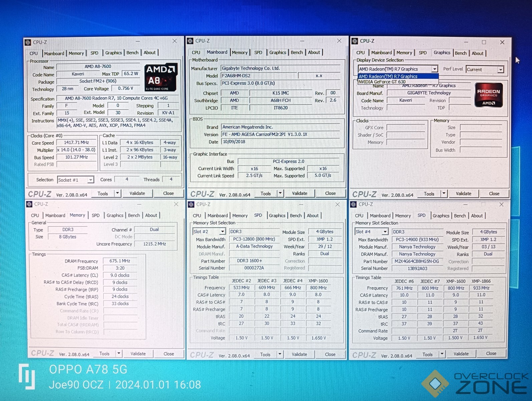Open Tools dropdown arrow in the Memory window
The width and height of the screenshot is (532, 401).
click(x=118, y=353)
